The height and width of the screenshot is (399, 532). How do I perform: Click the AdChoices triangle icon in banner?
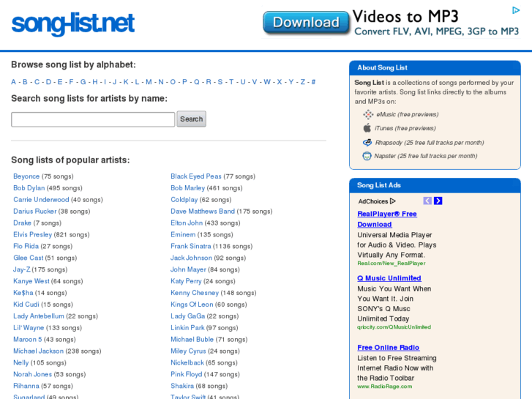tap(516, 10)
